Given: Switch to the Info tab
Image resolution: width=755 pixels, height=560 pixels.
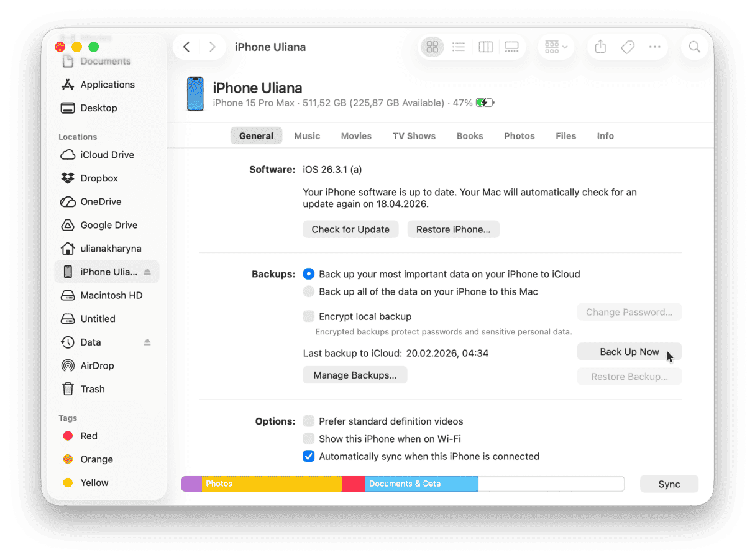Looking at the screenshot, I should 605,136.
